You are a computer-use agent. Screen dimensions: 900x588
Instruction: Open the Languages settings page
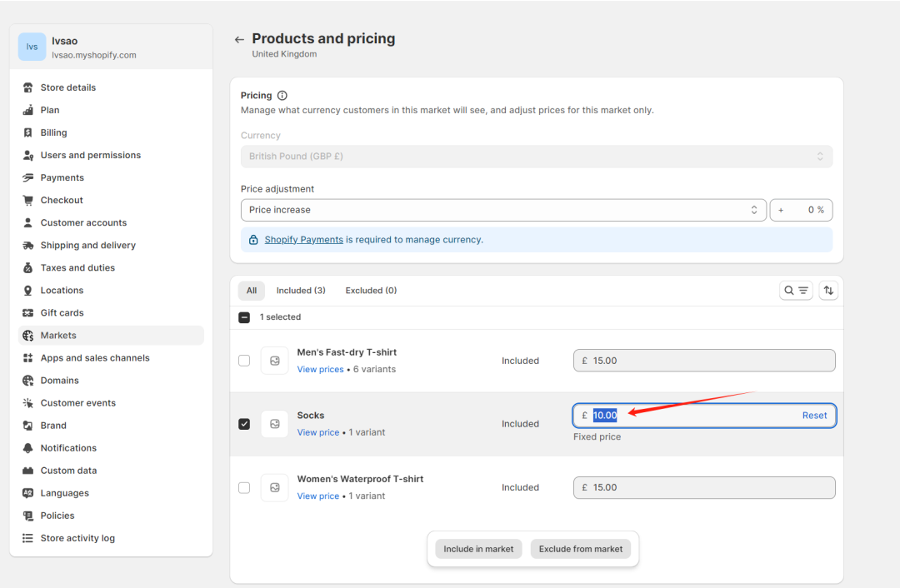[x=111, y=493]
